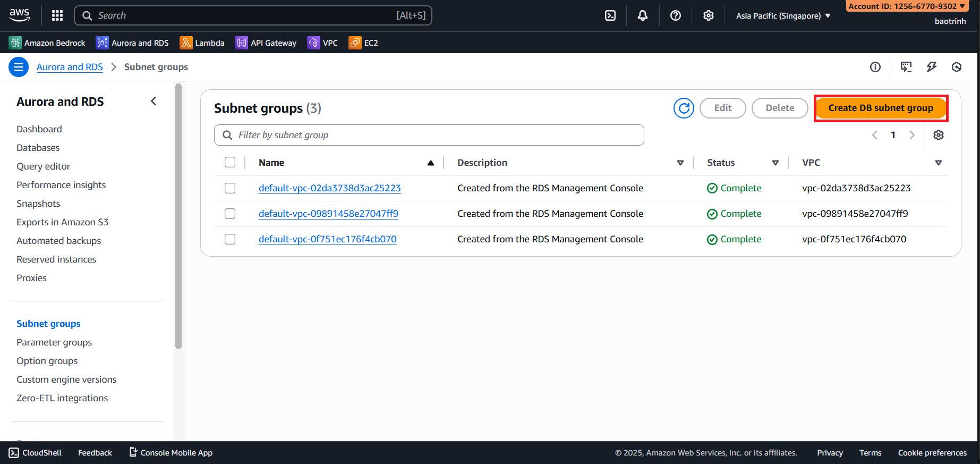Click the Filter by subnet group field

[x=429, y=135]
